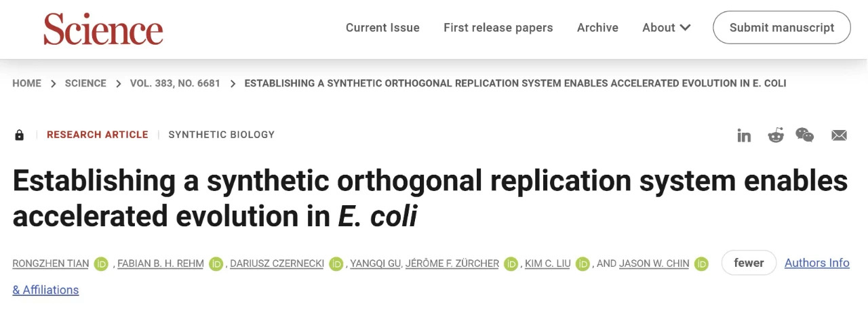Image resolution: width=868 pixels, height=321 pixels.
Task: Email article using envelope icon
Action: [x=839, y=135]
